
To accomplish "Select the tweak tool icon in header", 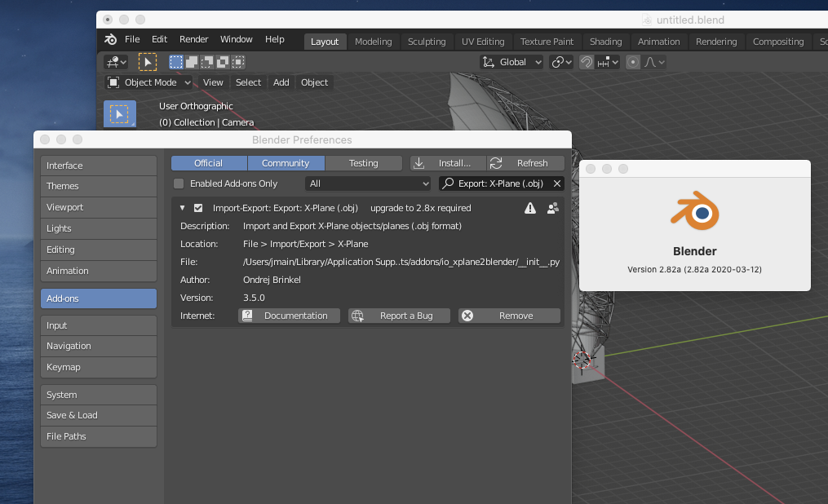I will (x=148, y=62).
